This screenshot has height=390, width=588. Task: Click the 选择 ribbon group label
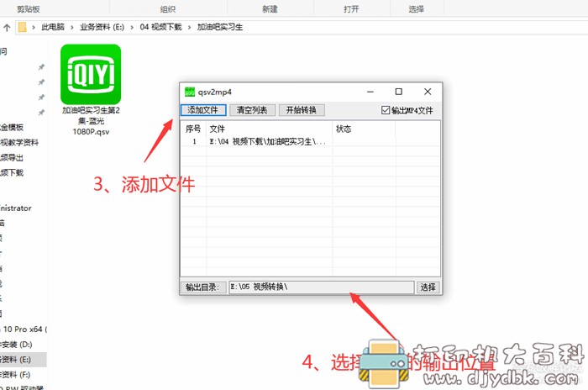pyautogui.click(x=416, y=9)
